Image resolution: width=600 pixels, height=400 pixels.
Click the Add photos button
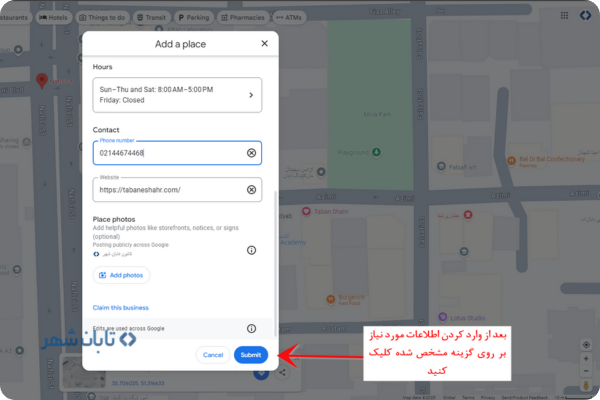coord(121,275)
